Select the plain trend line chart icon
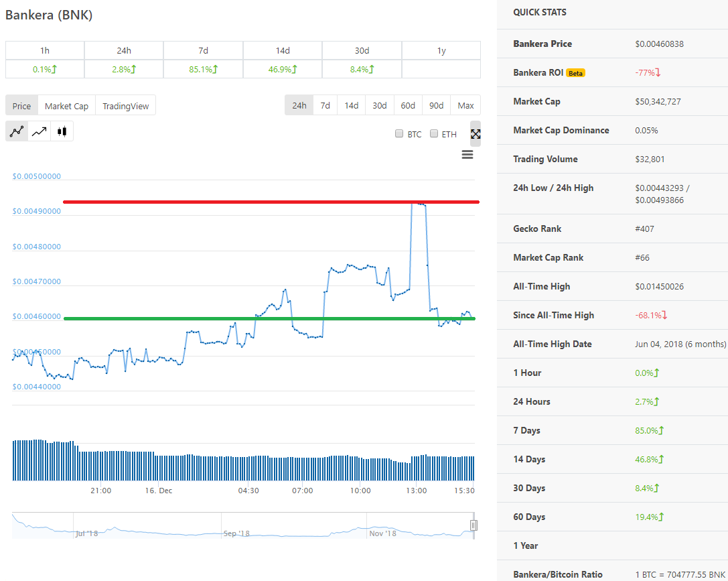The width and height of the screenshot is (728, 581). pos(39,131)
